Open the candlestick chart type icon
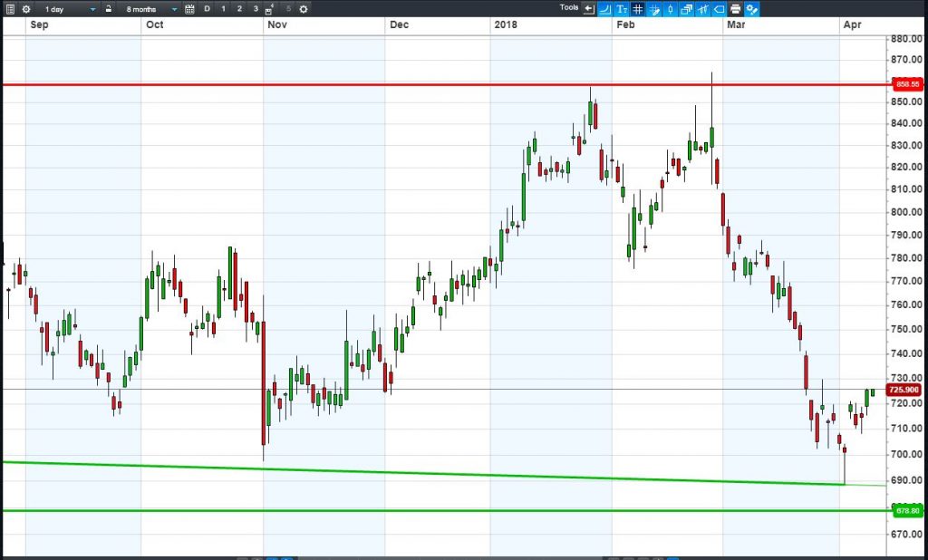Screen dimensions: 928x560 [670, 9]
